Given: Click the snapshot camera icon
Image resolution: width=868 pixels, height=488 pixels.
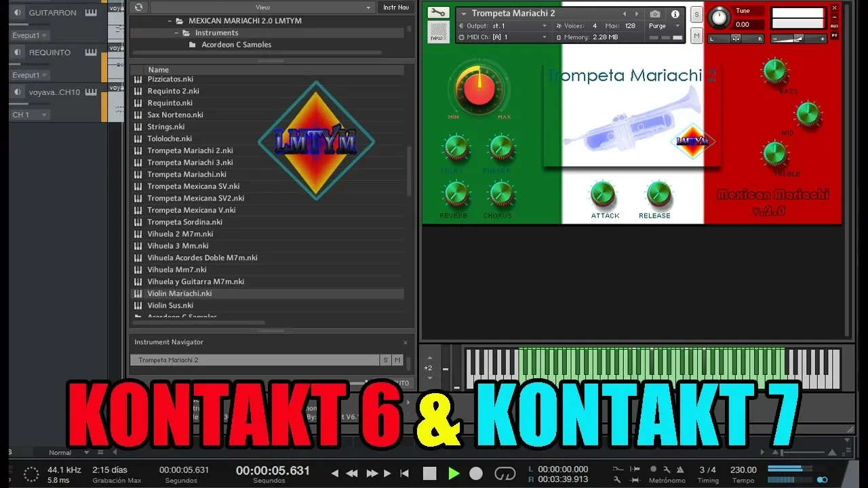Looking at the screenshot, I should click(x=655, y=14).
